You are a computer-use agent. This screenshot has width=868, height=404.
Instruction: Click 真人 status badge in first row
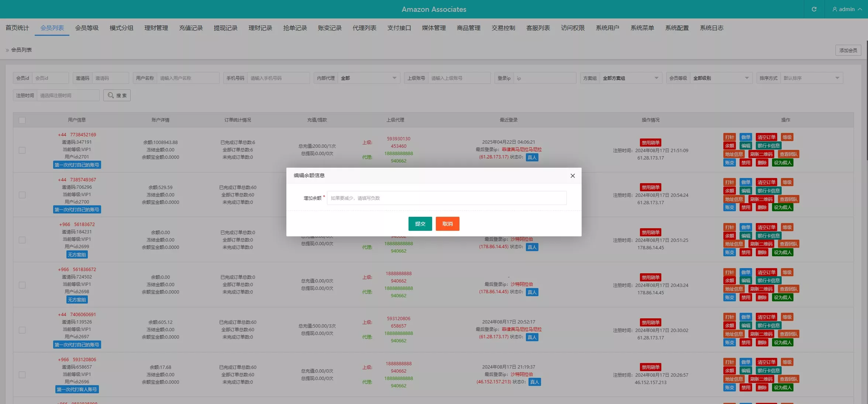click(532, 157)
